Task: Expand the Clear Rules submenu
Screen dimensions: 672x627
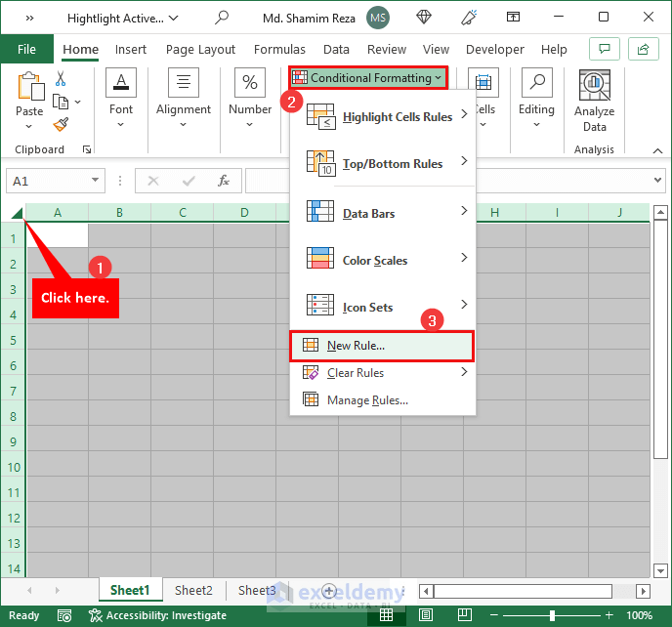Action: [383, 373]
